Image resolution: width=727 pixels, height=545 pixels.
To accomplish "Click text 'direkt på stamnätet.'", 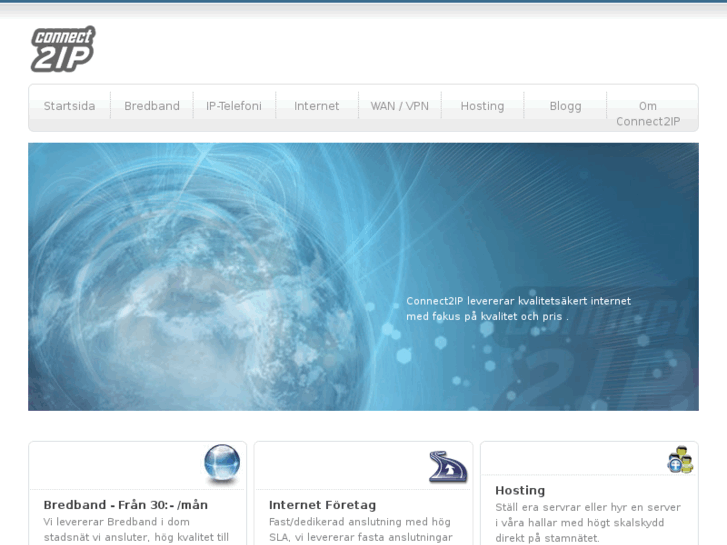I will pos(547,539).
